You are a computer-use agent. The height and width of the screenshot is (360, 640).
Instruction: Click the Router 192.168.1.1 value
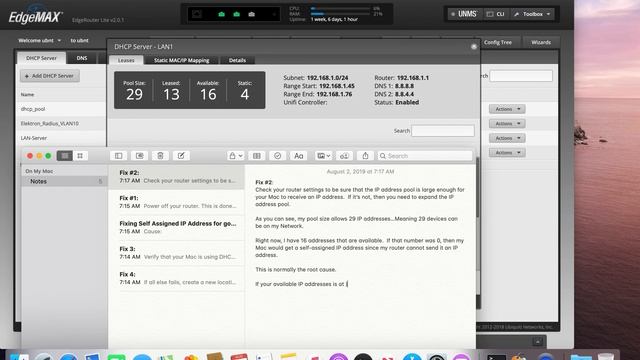point(413,78)
